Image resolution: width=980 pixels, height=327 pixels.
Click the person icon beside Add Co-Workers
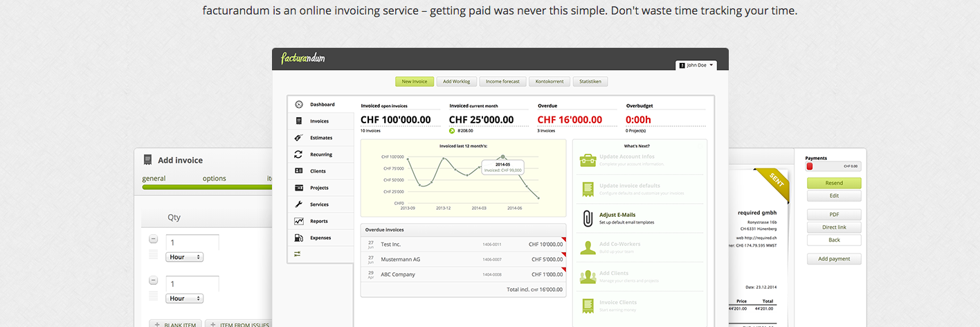click(588, 247)
